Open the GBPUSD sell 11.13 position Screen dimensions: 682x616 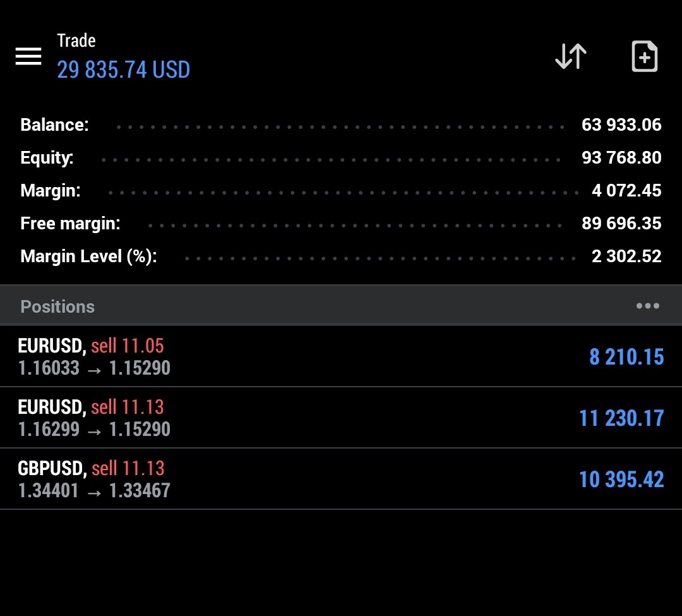pyautogui.click(x=341, y=479)
